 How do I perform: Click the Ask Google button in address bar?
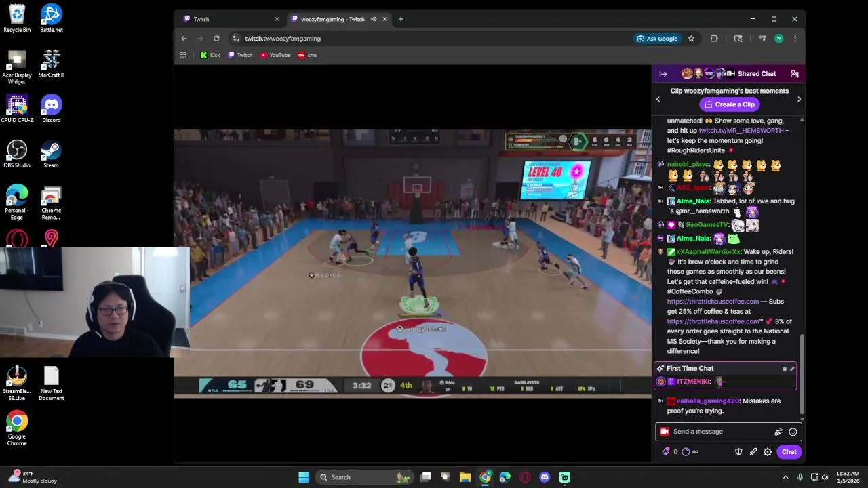pyautogui.click(x=657, y=39)
